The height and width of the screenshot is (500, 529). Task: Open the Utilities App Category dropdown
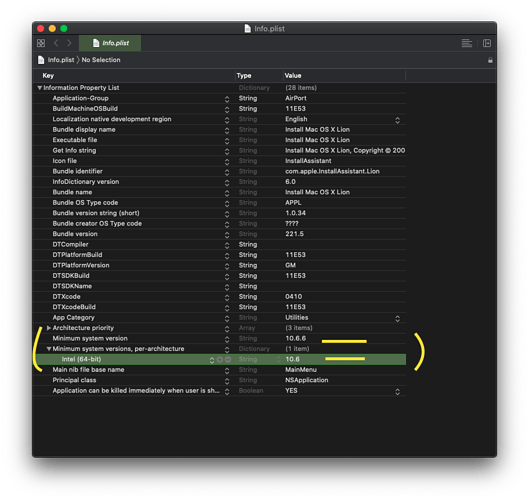(397, 318)
